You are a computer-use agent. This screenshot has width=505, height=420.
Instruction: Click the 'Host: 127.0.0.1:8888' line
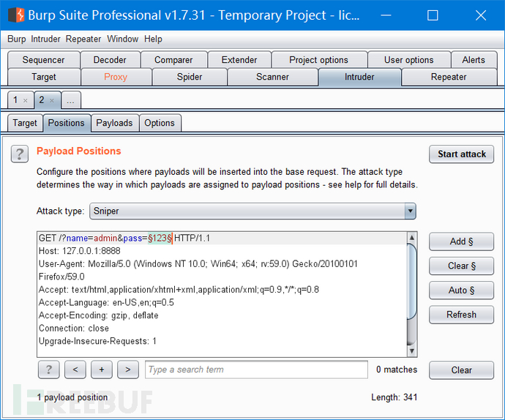pyautogui.click(x=80, y=251)
